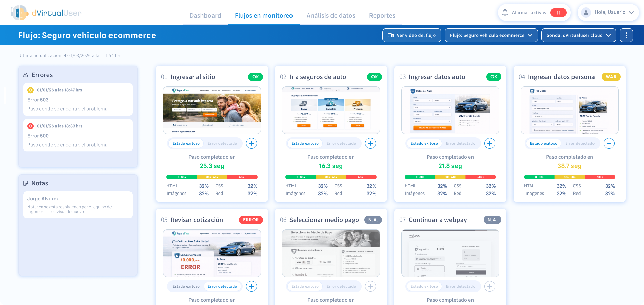Open the active alarms bell icon
644x305 pixels.
point(505,13)
